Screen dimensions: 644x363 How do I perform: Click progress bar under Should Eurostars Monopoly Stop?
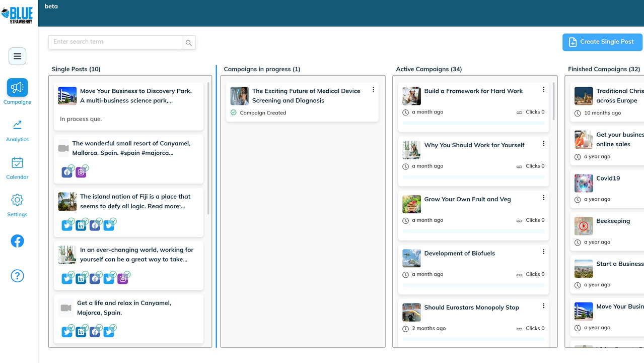[x=473, y=339]
